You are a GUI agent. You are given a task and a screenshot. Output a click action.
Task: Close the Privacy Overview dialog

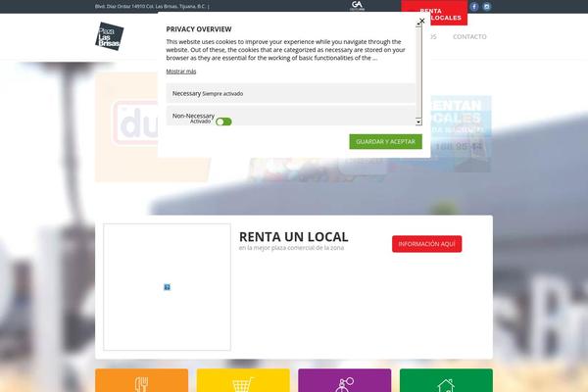click(421, 21)
